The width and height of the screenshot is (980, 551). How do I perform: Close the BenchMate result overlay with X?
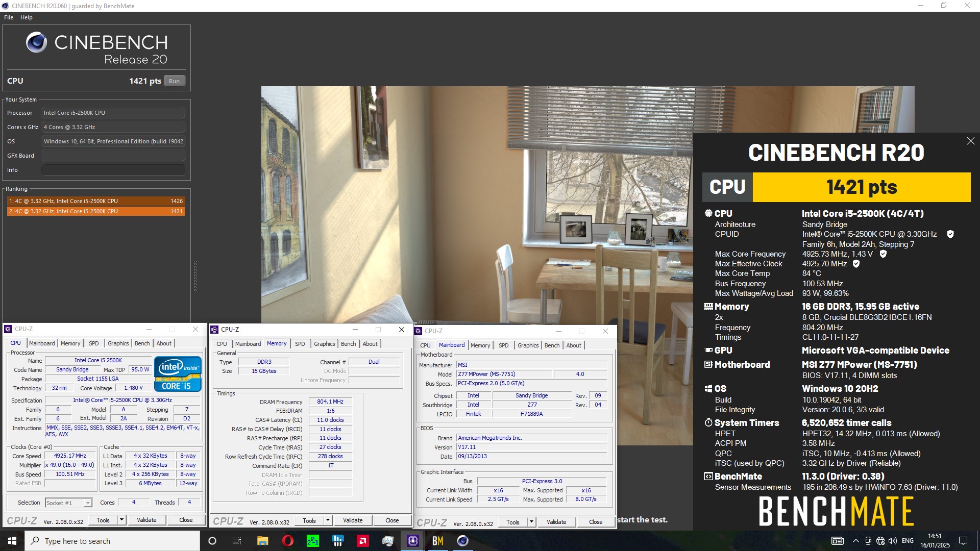pos(970,141)
